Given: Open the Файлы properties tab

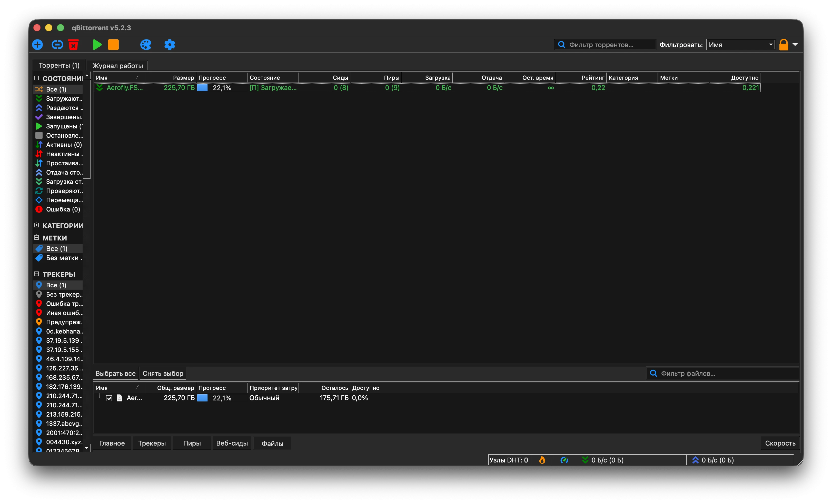Looking at the screenshot, I should pyautogui.click(x=272, y=443).
